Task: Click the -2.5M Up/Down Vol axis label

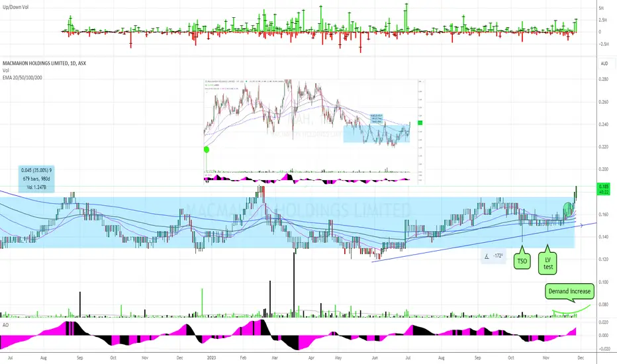Action: pos(602,44)
